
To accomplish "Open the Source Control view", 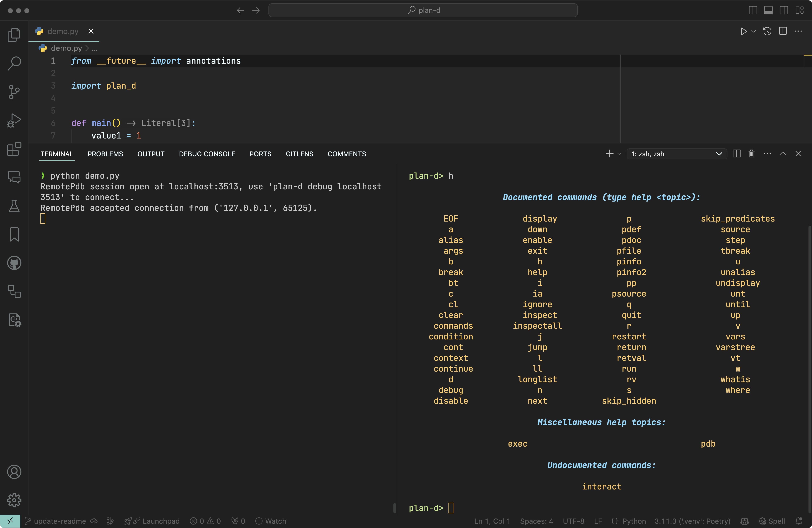I will pyautogui.click(x=14, y=92).
